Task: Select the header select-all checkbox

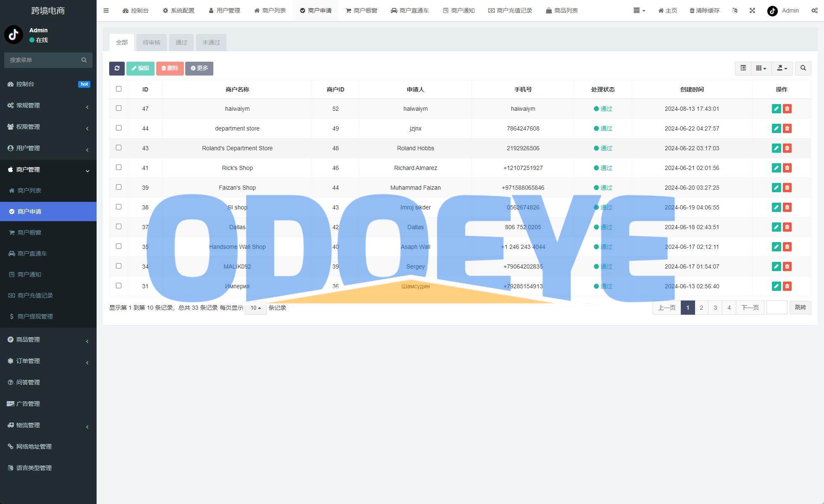Action: 118,89
